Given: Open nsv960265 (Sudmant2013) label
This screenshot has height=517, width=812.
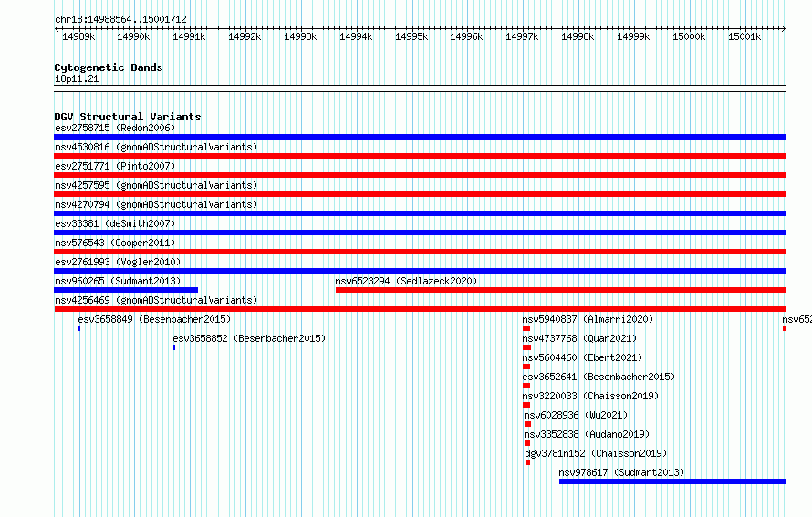Looking at the screenshot, I should [x=118, y=281].
